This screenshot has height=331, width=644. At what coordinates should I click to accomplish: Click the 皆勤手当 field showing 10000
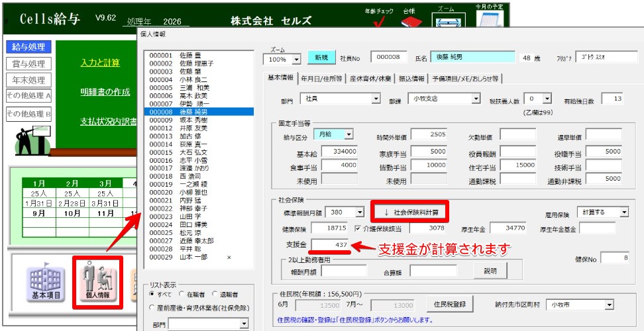click(x=429, y=165)
